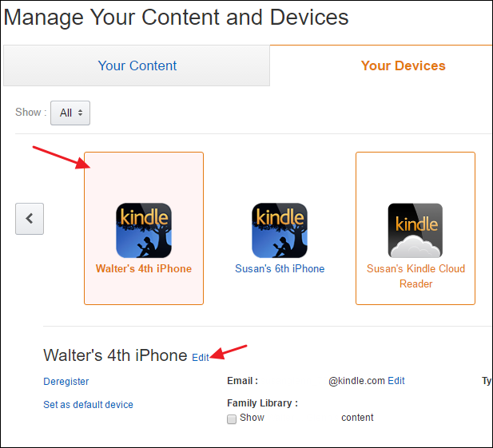This screenshot has height=448, width=493.
Task: Open the Show All filter dropdown
Action: [70, 113]
